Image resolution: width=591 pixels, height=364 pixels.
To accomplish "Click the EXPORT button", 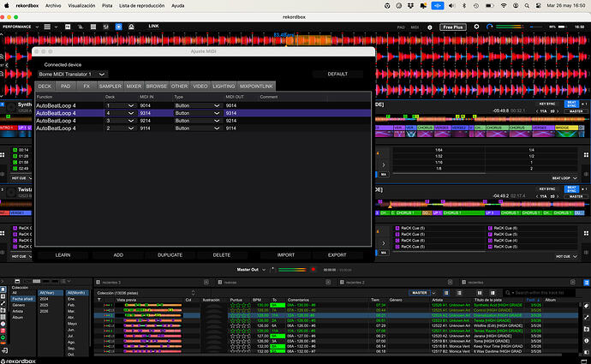I will (337, 255).
